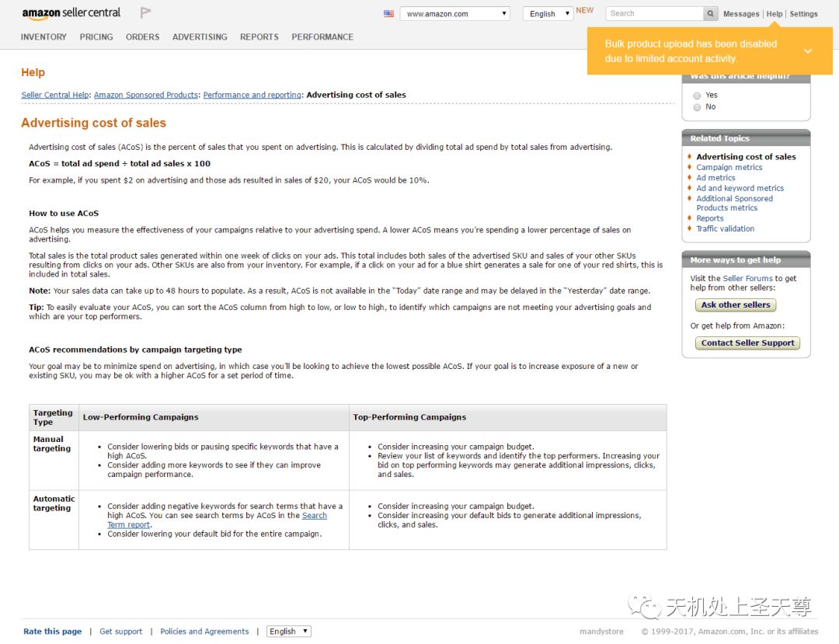Click the ACoS formula bold text
The width and height of the screenshot is (839, 644).
tap(120, 164)
